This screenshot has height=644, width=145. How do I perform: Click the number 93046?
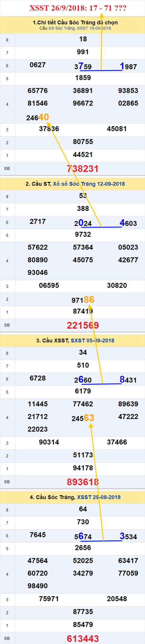point(38,272)
